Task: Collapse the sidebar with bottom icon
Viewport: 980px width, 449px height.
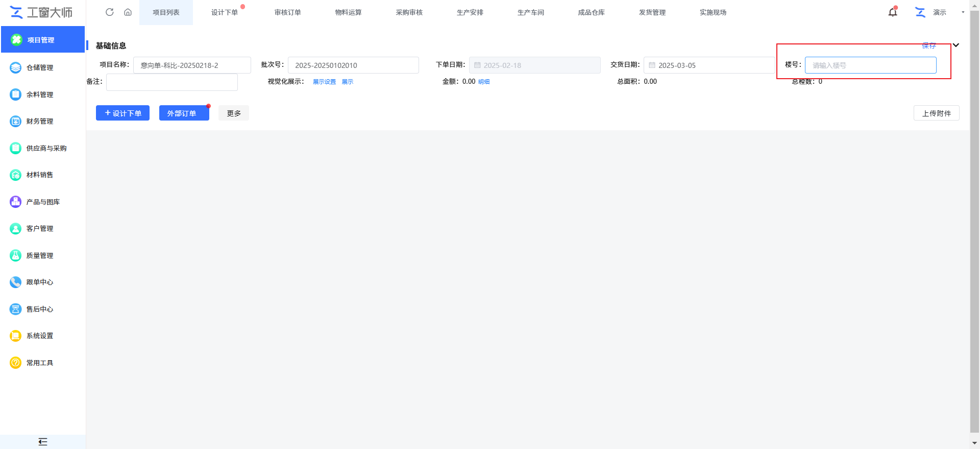Action: pyautogui.click(x=43, y=442)
